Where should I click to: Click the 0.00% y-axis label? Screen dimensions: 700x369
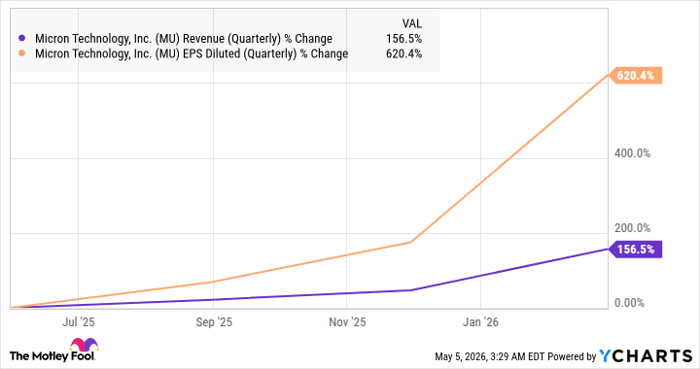(x=629, y=303)
